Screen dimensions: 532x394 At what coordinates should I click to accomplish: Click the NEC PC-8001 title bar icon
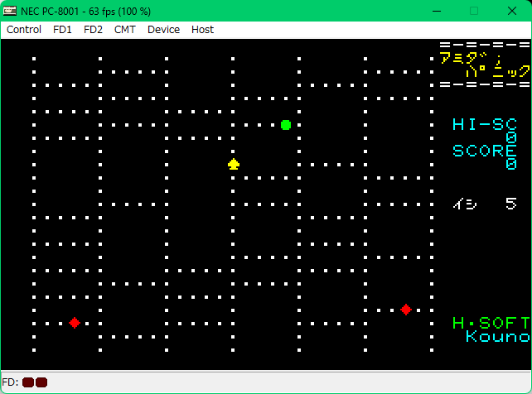pos(9,11)
